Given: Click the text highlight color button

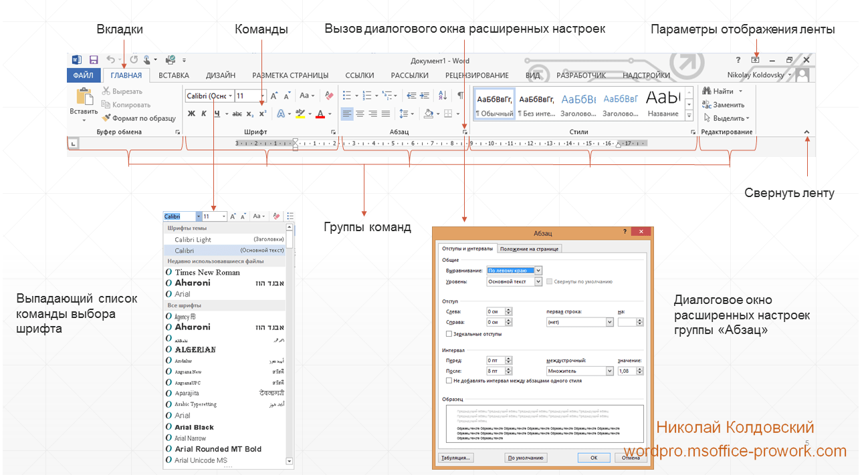Looking at the screenshot, I should coord(300,114).
